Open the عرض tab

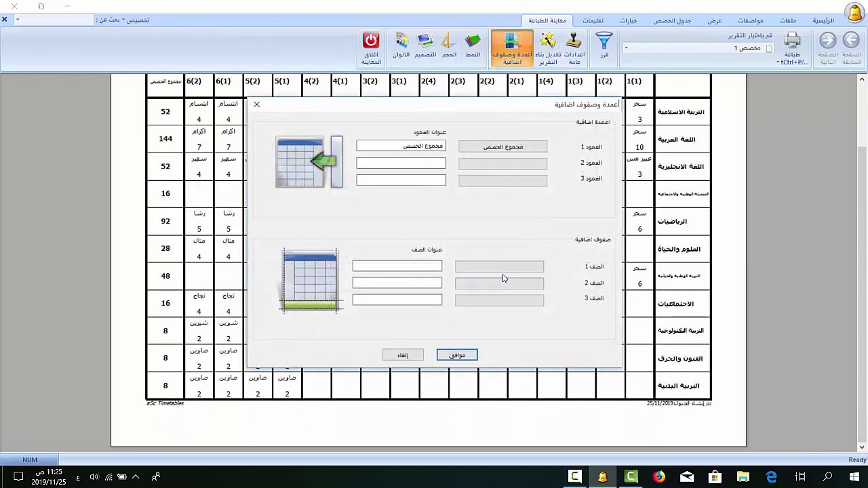[x=715, y=20]
